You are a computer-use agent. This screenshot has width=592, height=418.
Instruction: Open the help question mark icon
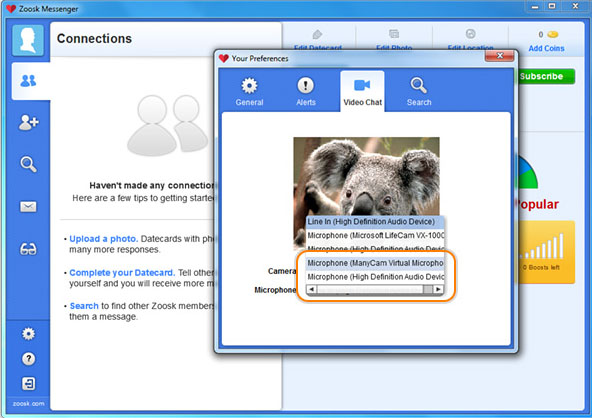(28, 359)
